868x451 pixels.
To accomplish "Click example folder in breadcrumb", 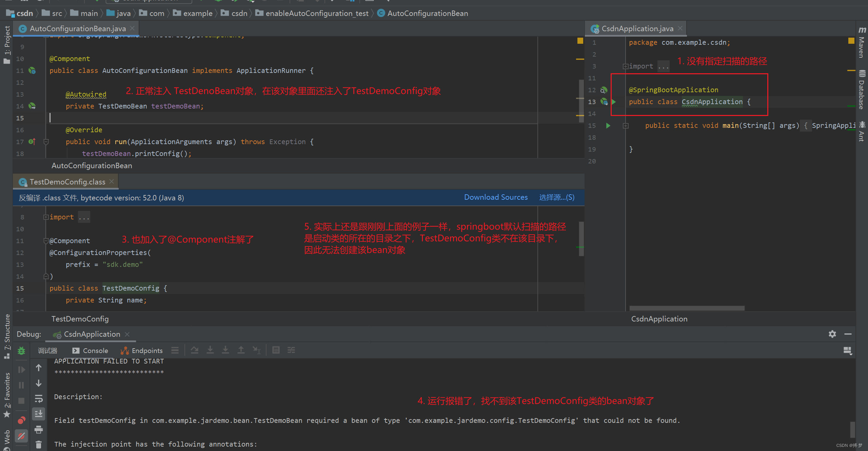I will click(193, 13).
